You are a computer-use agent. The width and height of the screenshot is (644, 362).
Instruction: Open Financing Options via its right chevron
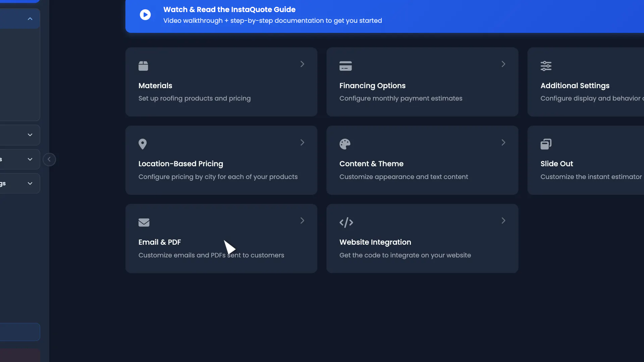pos(503,64)
